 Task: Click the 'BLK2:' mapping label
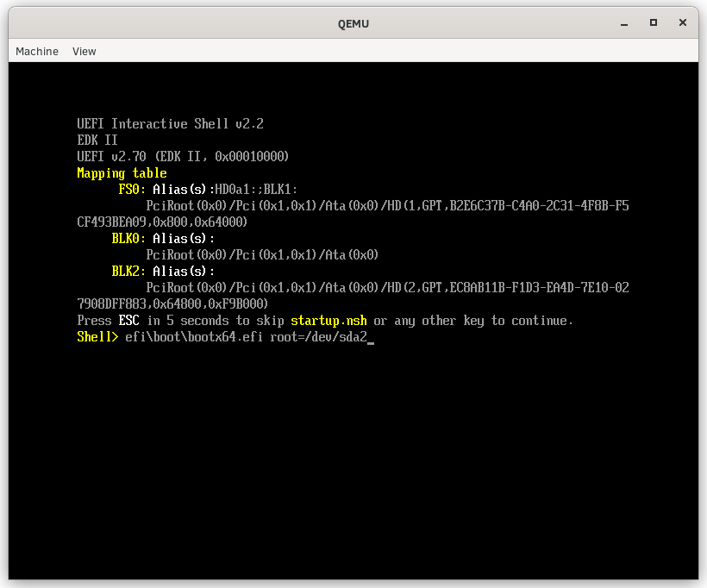point(128,271)
